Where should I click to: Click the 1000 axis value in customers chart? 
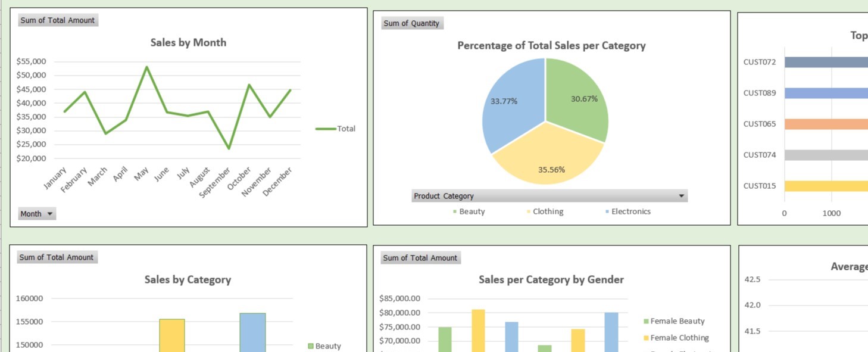[x=832, y=213]
